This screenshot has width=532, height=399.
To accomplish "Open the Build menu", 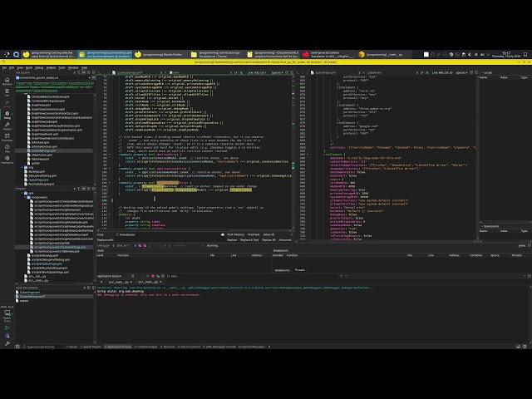I will coord(29,68).
